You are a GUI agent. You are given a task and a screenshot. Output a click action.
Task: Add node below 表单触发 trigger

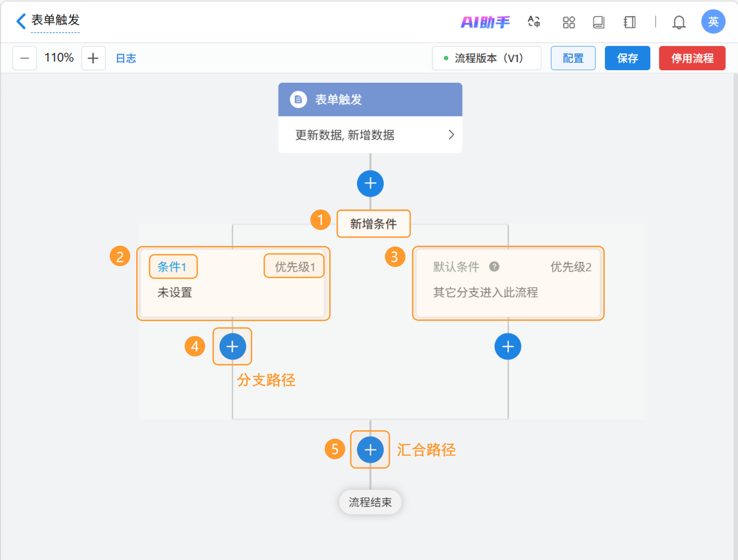pyautogui.click(x=370, y=184)
